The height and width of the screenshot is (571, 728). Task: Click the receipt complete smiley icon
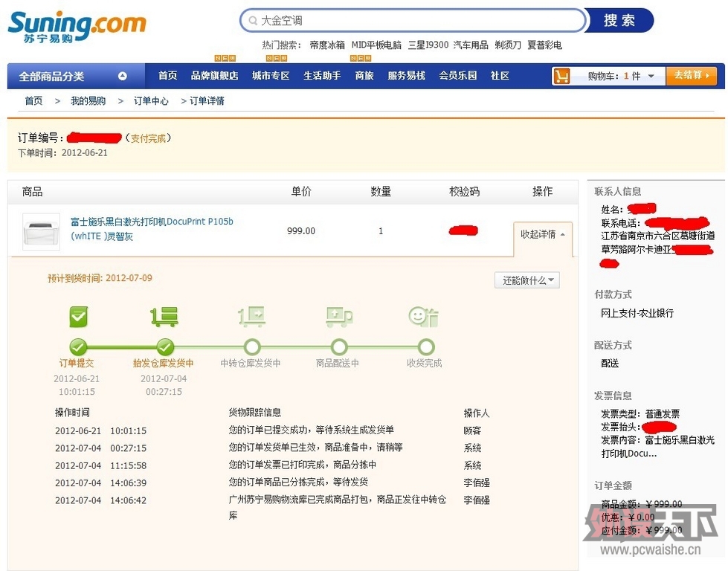pos(423,317)
